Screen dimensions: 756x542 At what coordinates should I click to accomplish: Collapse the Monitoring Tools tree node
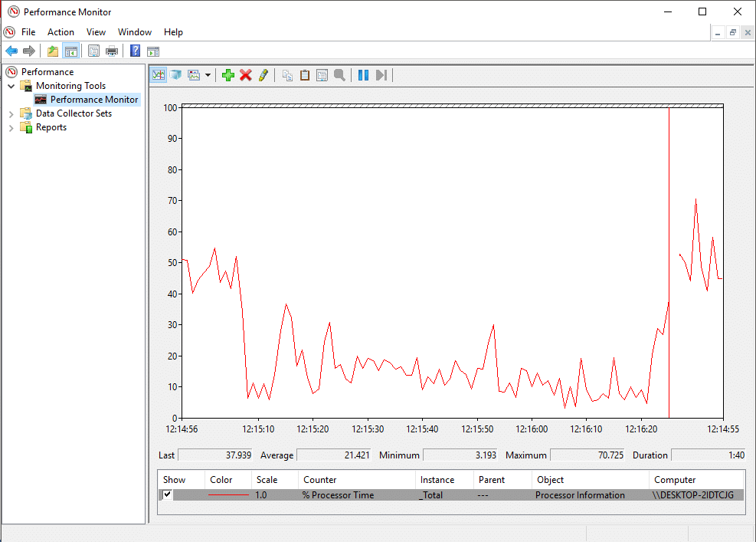pyautogui.click(x=11, y=86)
